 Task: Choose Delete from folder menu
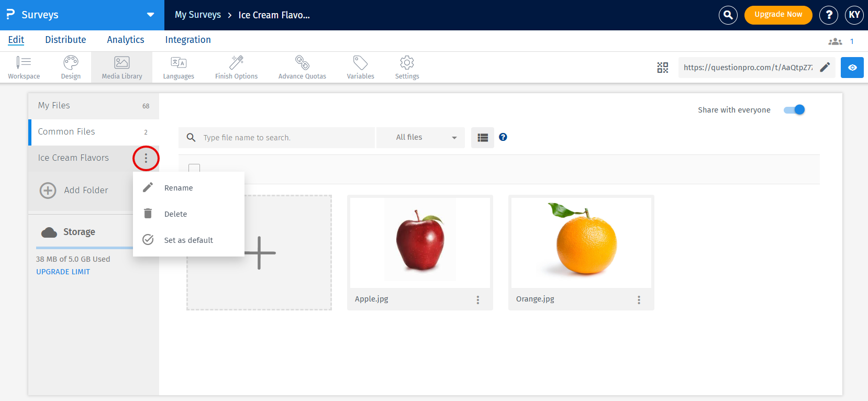pyautogui.click(x=188, y=214)
